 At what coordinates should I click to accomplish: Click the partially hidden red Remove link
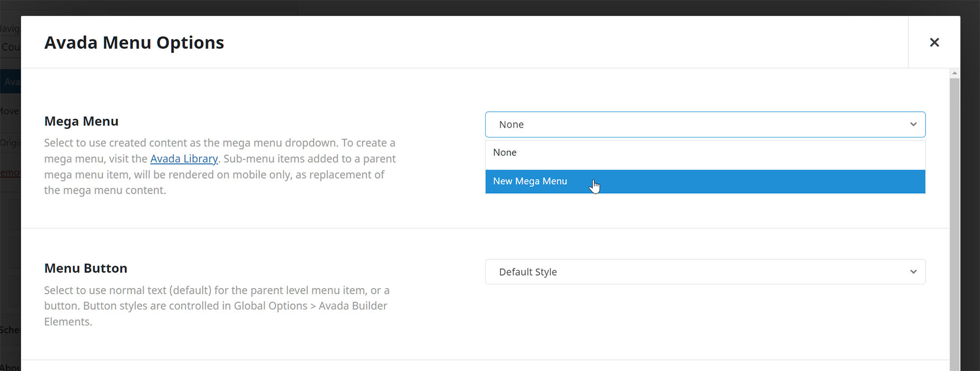click(10, 173)
